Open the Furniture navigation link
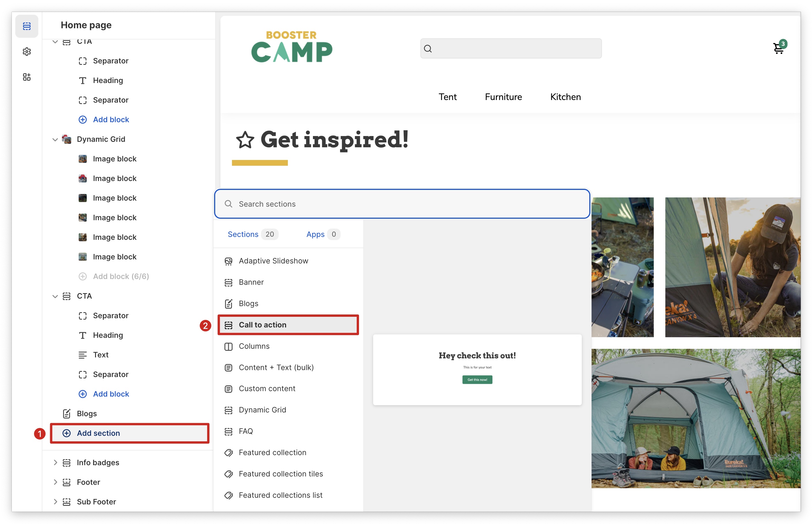This screenshot has width=812, height=524. (503, 97)
